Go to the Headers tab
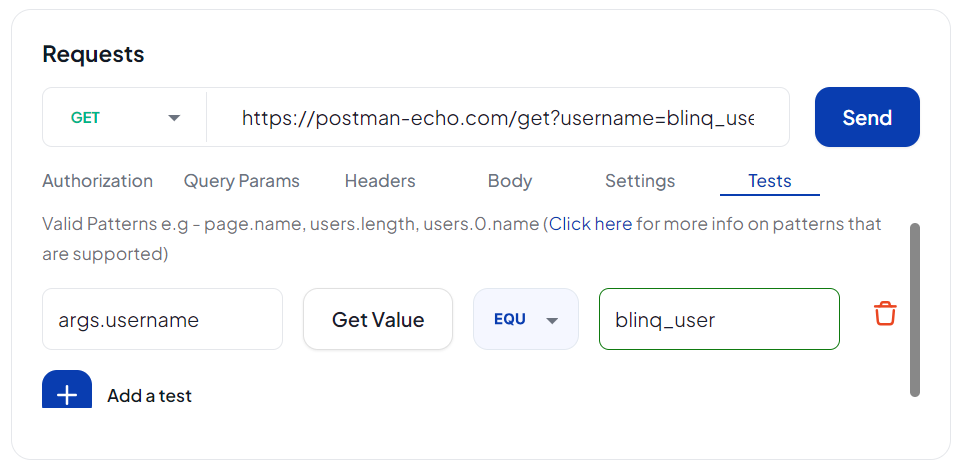Image resolution: width=961 pixels, height=467 pixels. (x=380, y=181)
